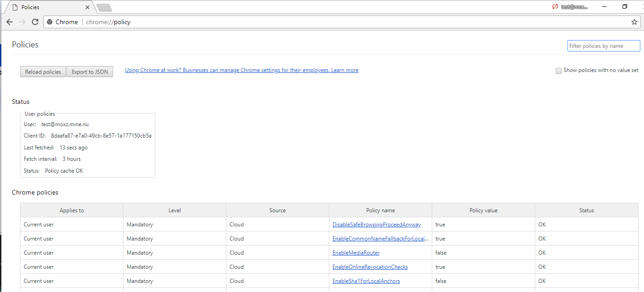Click the Chrome icon in the address bar
The height and width of the screenshot is (292, 644).
(50, 22)
